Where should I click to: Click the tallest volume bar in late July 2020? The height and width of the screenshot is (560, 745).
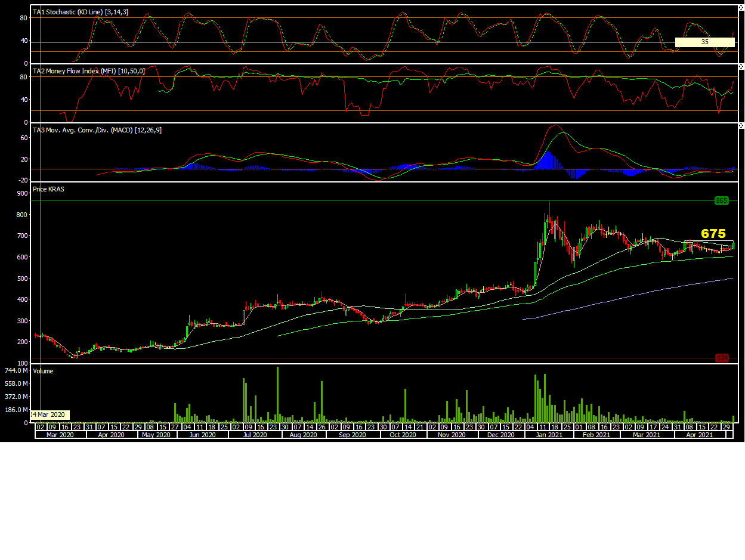point(278,395)
